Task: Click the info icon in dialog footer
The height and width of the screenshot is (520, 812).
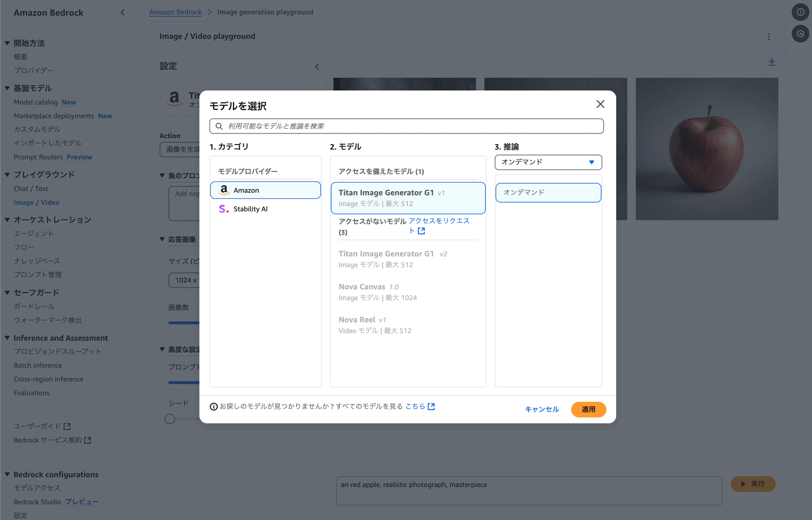Action: point(213,407)
